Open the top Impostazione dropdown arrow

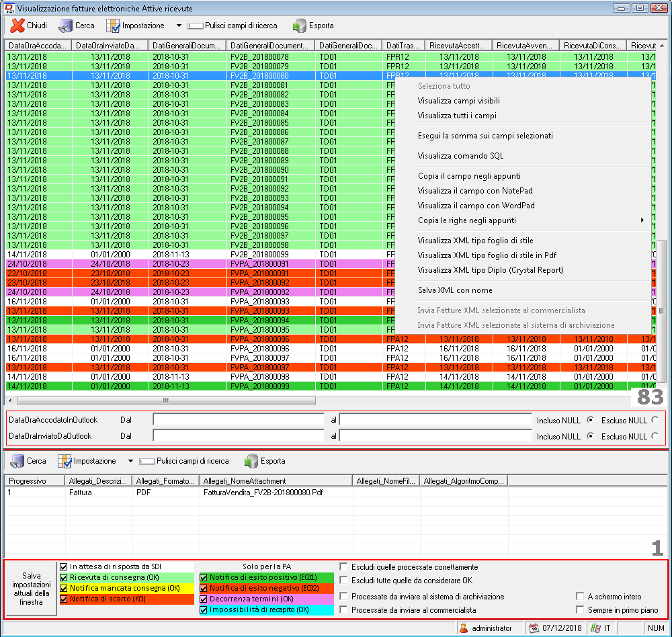179,26
